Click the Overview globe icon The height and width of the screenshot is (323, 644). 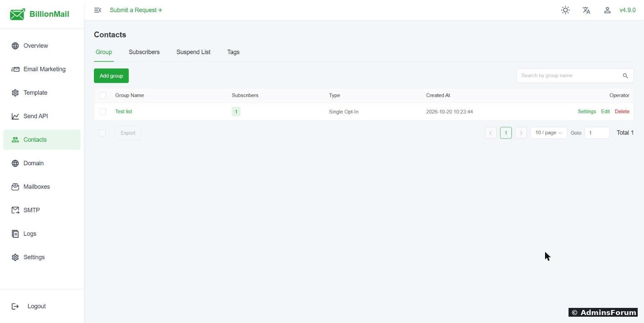(x=15, y=46)
